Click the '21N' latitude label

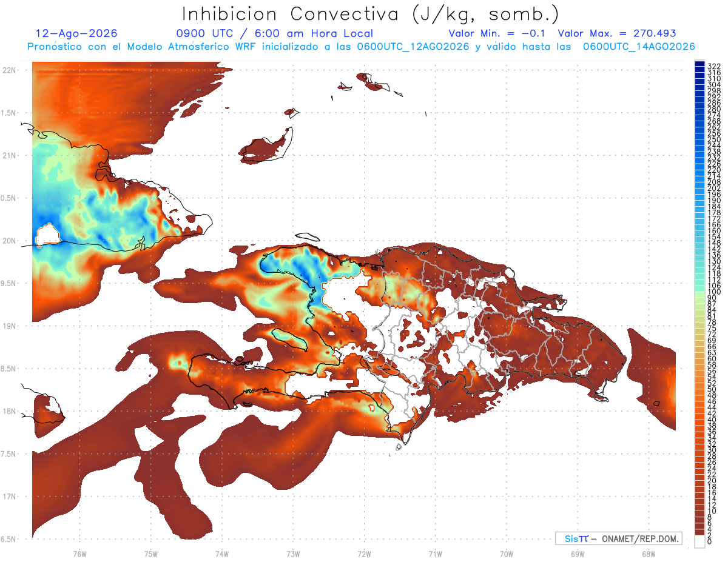9,156
